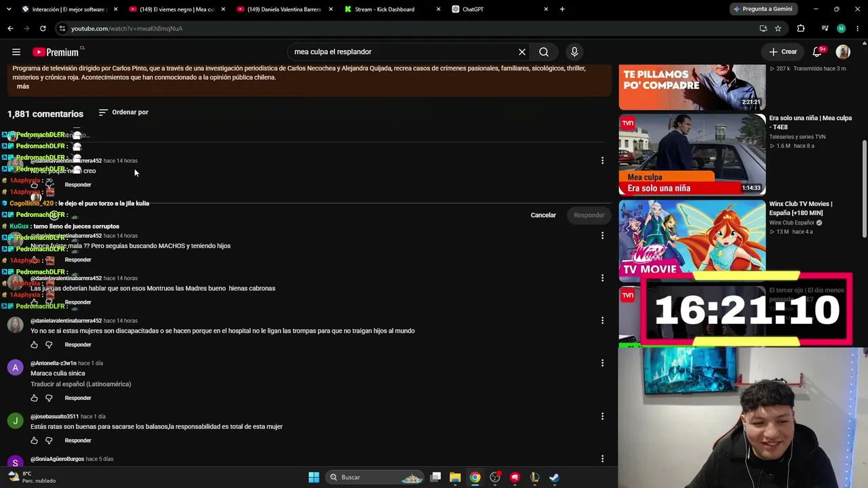Screen dimensions: 868x488
Task: Open options for 'Nunca fuiste mala' comment
Action: pos(602,236)
